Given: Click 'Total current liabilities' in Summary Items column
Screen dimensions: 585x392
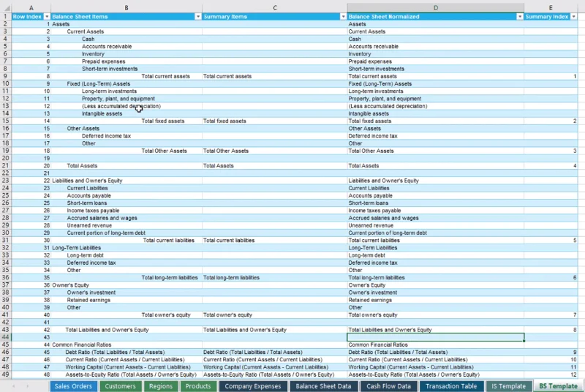Looking at the screenshot, I should click(x=229, y=240).
